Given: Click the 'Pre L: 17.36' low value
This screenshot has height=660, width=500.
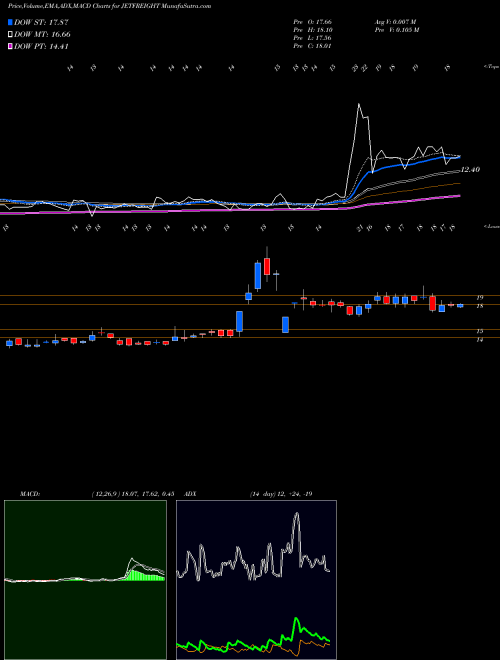Looking at the screenshot, I should click(x=313, y=38).
